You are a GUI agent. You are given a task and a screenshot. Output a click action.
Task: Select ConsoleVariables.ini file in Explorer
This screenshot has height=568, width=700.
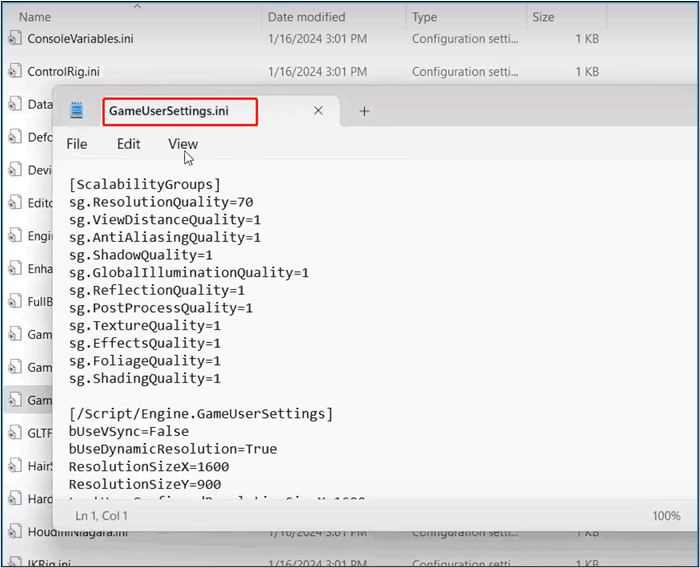pyautogui.click(x=80, y=39)
